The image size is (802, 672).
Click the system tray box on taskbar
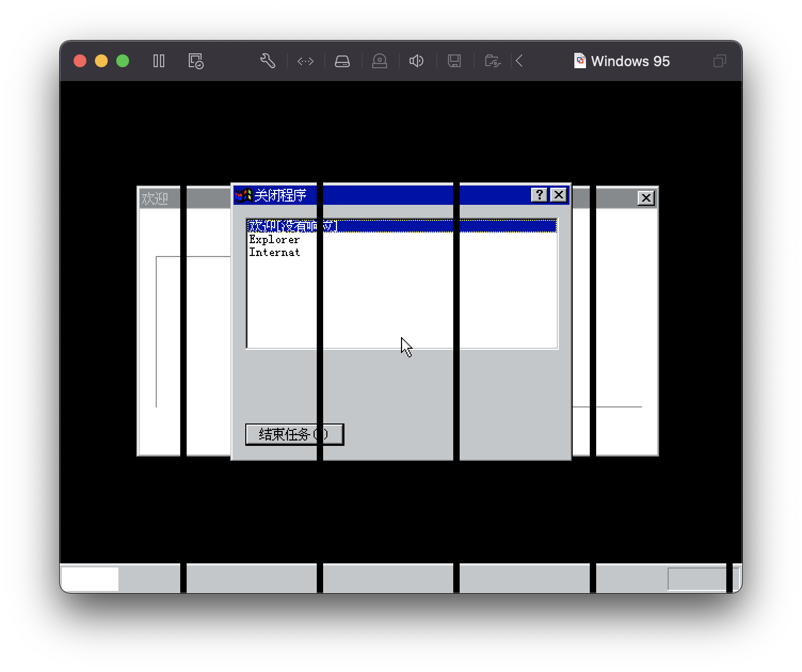point(703,579)
